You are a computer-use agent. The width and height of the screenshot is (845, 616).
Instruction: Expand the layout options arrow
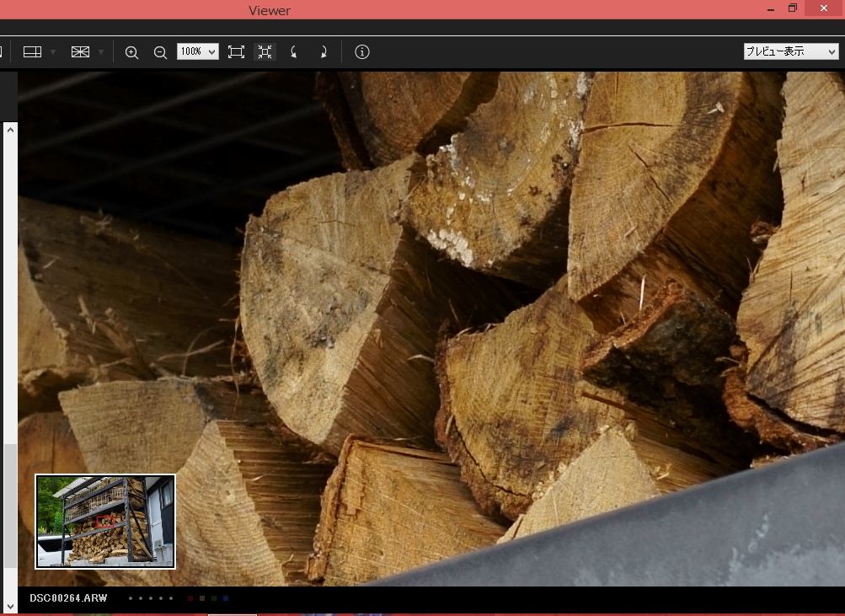53,52
